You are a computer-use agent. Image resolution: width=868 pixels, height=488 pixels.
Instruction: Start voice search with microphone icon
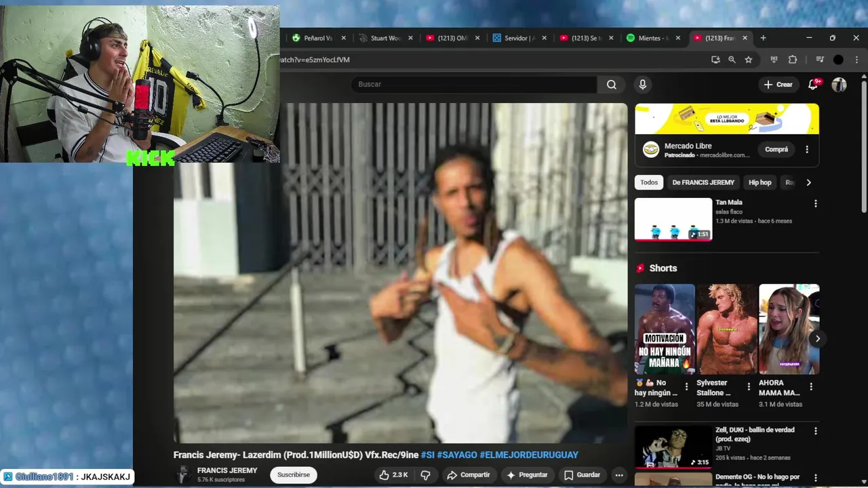pos(643,85)
